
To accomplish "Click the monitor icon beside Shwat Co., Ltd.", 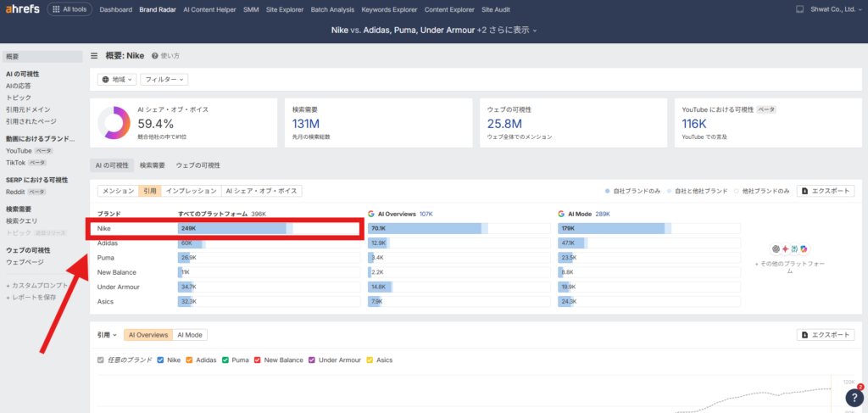I will tap(799, 10).
